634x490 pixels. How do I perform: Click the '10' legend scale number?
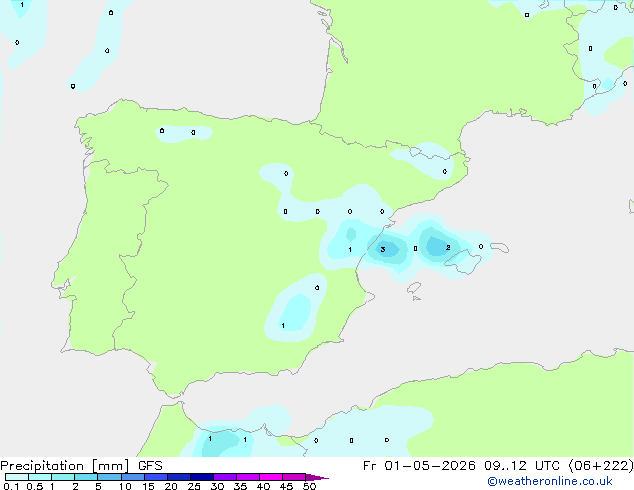pyautogui.click(x=125, y=486)
